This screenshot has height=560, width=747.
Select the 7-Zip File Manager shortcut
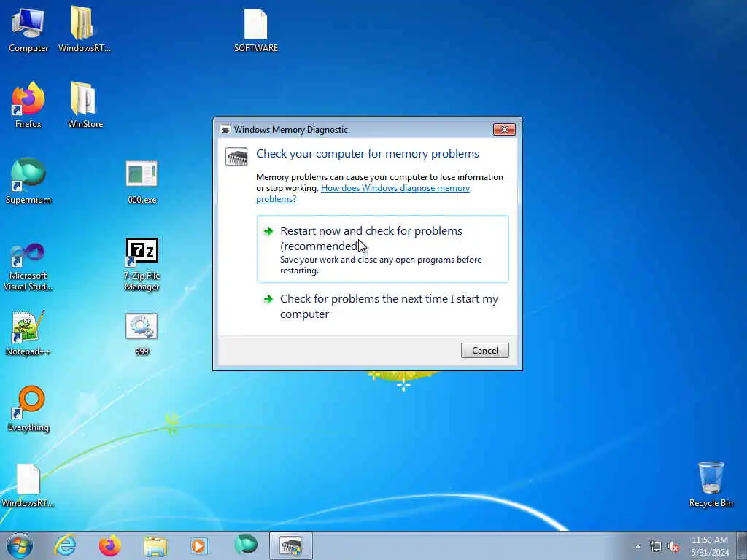(x=142, y=265)
